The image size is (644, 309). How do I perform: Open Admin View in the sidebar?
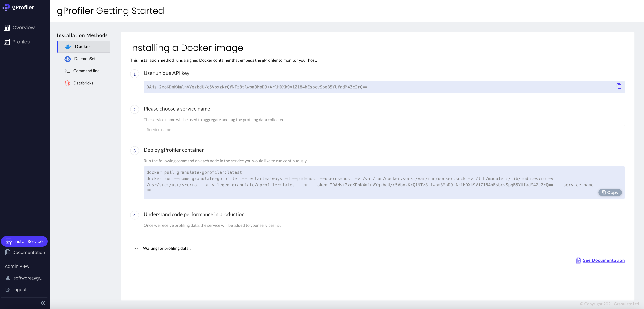click(x=17, y=266)
